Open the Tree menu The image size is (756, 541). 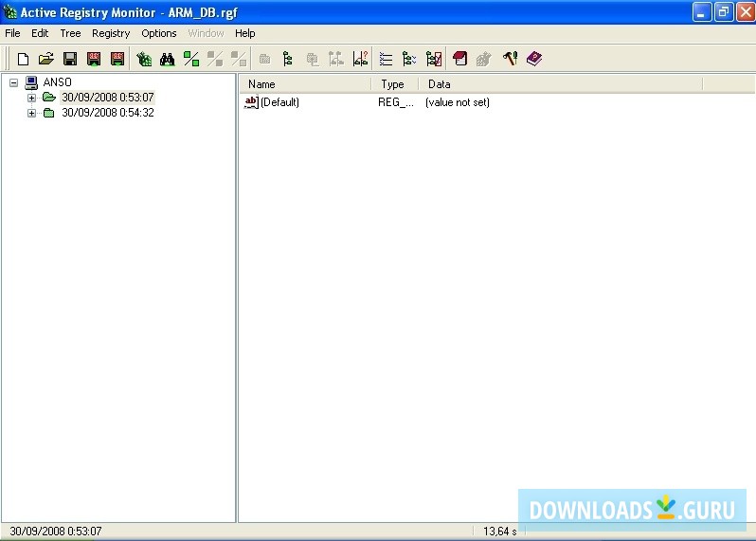click(x=70, y=33)
